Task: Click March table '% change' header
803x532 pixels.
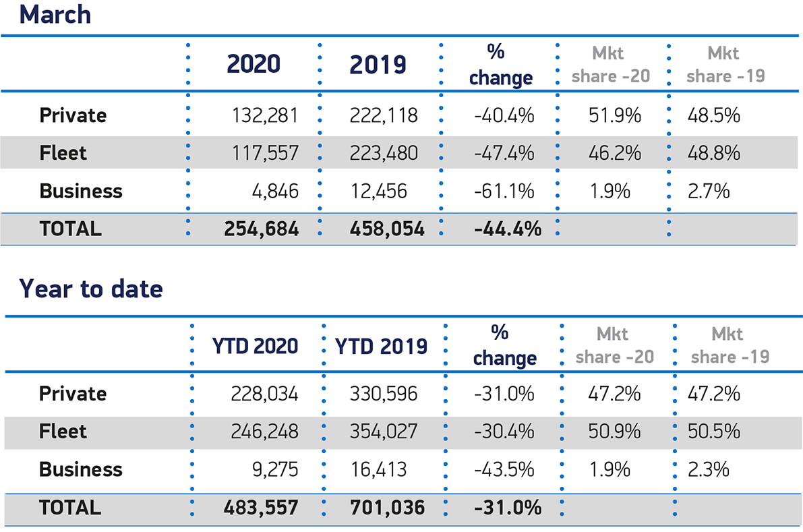Action: coord(501,65)
